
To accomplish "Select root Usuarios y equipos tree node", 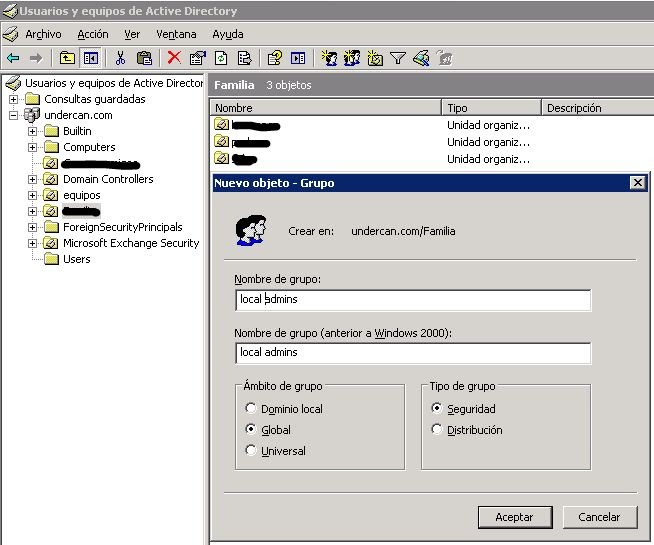I will (114, 83).
